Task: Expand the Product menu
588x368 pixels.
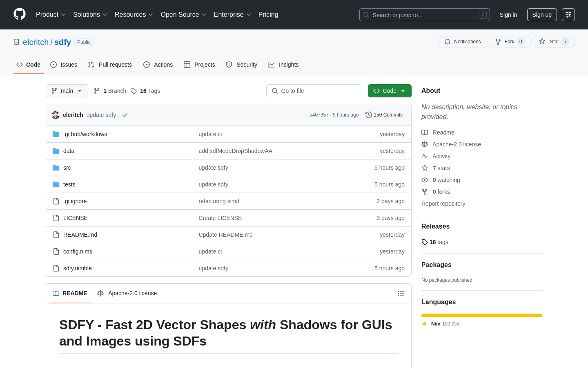Action: [x=51, y=15]
